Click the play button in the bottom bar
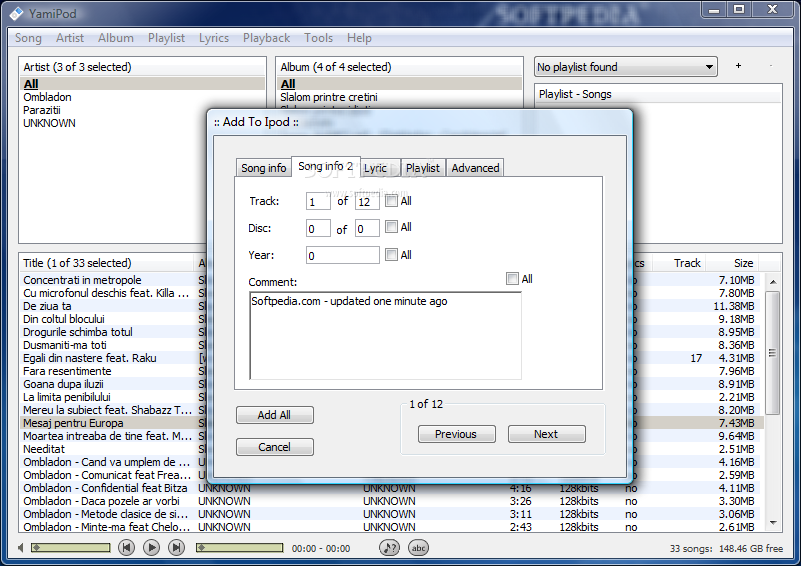This screenshot has height=566, width=801. click(151, 548)
